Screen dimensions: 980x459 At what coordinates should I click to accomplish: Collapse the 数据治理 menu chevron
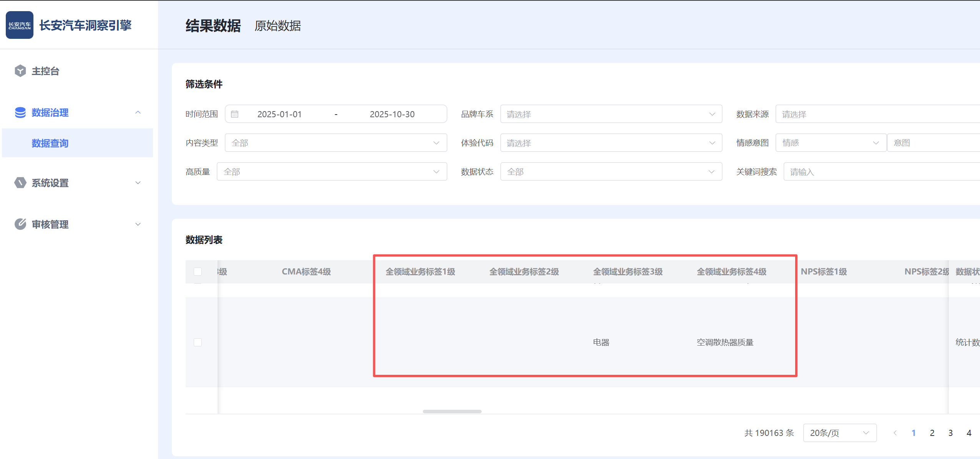pos(138,113)
